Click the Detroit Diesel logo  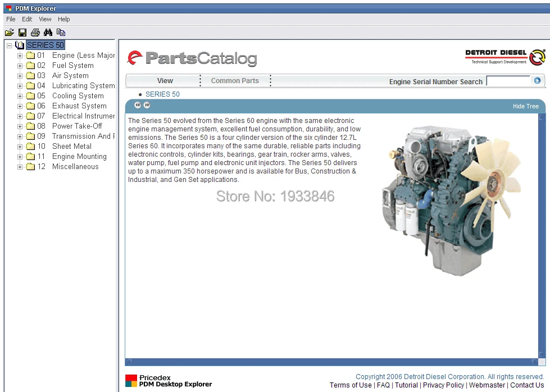tap(505, 57)
